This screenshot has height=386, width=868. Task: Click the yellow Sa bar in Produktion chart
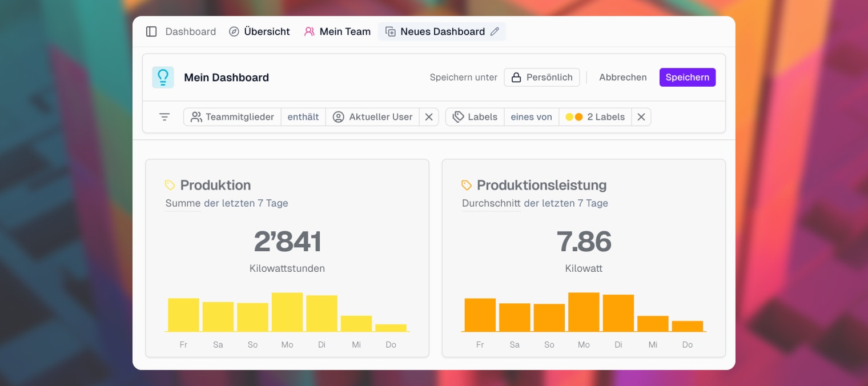(218, 317)
